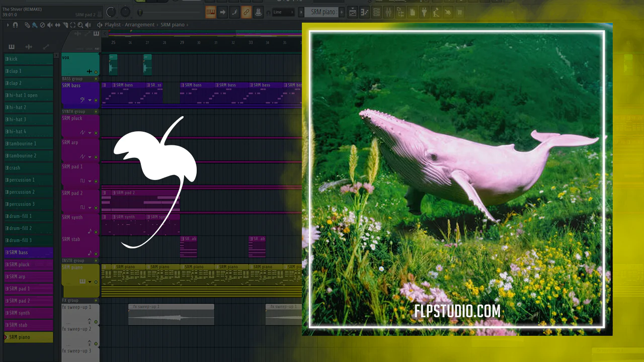This screenshot has width=644, height=362.
Task: Select the Draw pencil tool in playlist toolbar
Action: pos(27,25)
